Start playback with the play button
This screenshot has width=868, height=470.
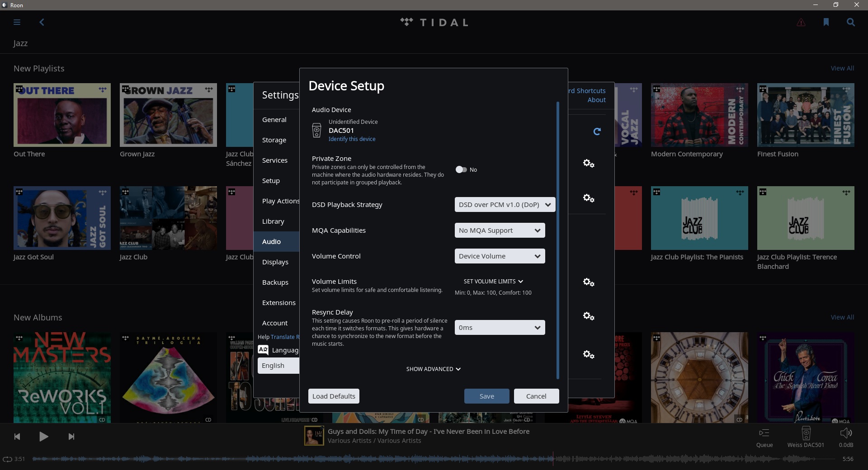point(43,437)
